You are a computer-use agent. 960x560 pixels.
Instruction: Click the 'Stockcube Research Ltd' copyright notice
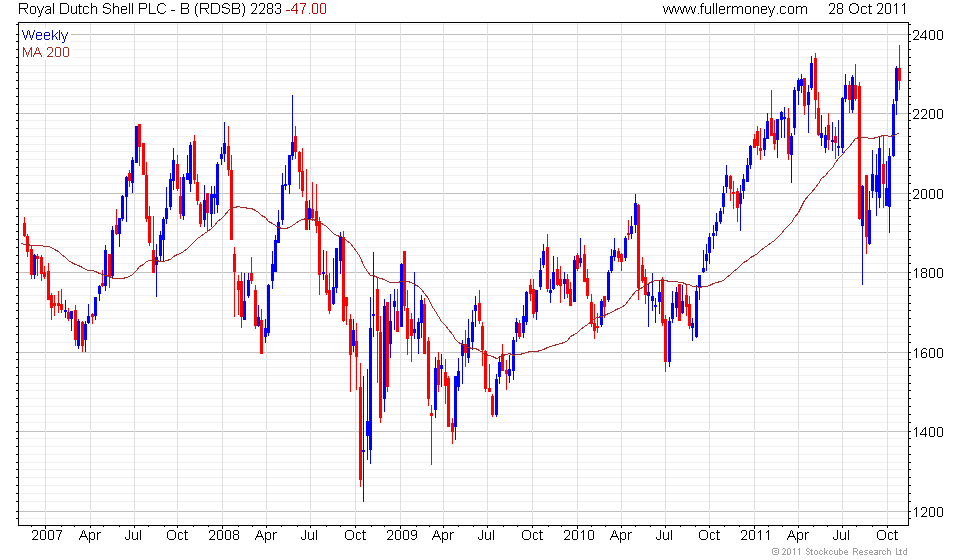tap(839, 552)
